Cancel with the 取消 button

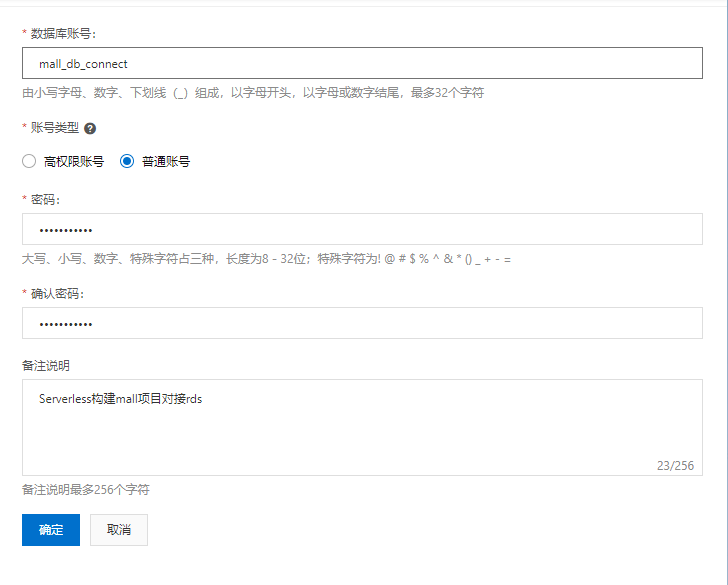pyautogui.click(x=119, y=530)
